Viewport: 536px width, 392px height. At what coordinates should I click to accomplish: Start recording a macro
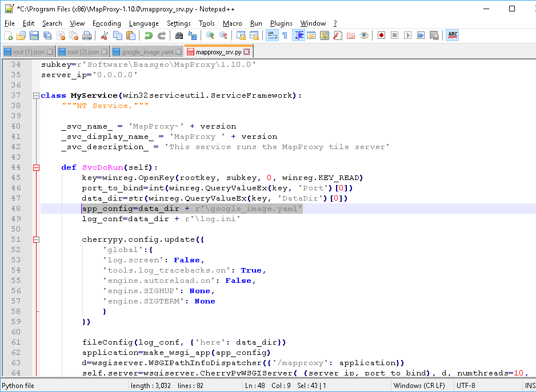[x=381, y=35]
